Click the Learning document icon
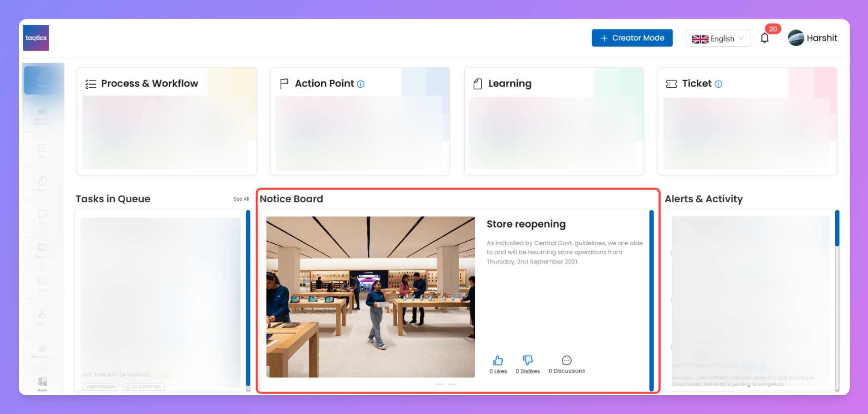 coord(478,84)
